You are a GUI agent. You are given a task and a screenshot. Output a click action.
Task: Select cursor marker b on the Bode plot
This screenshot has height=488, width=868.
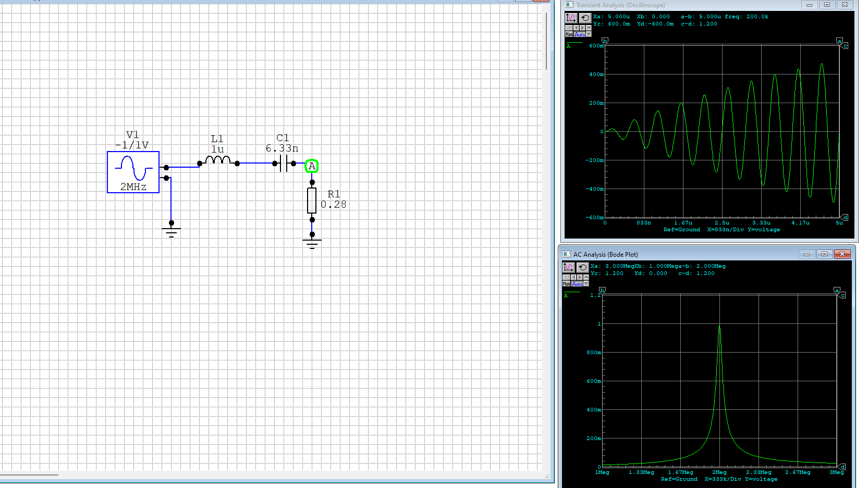coord(603,290)
